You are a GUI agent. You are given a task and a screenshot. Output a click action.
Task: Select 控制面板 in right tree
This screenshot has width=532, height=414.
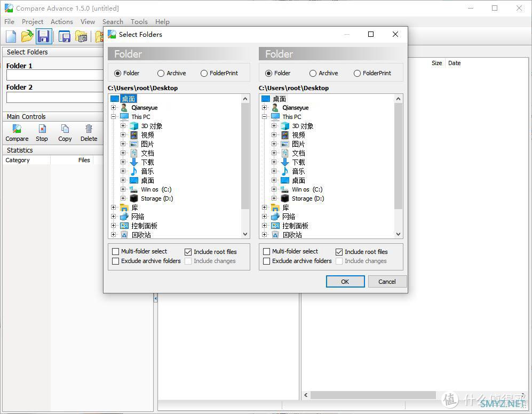(x=295, y=226)
